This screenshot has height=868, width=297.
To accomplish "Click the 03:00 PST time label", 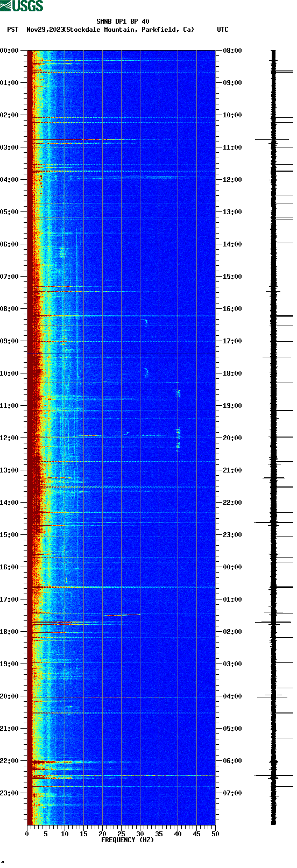I will (x=10, y=147).
